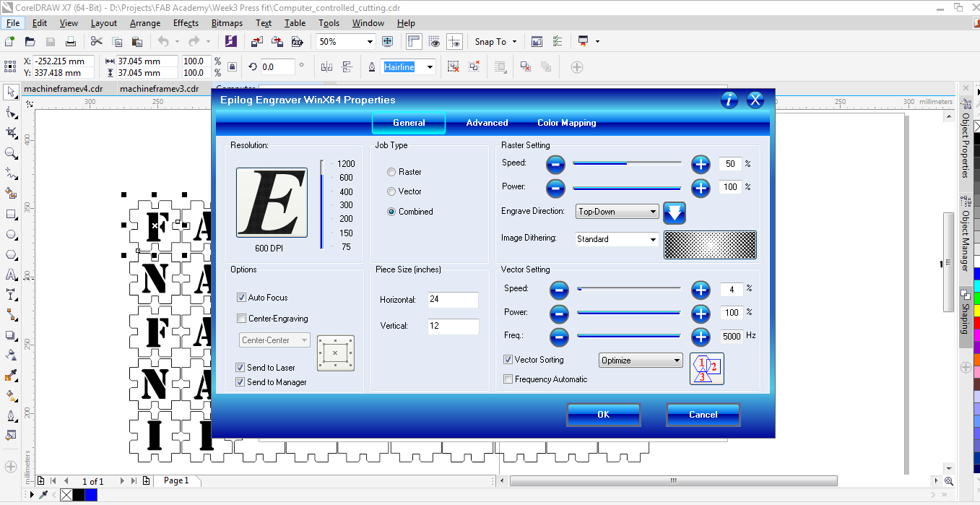Screen dimensions: 980x505
Task: Increase Raster Speed with plus button
Action: pos(701,164)
